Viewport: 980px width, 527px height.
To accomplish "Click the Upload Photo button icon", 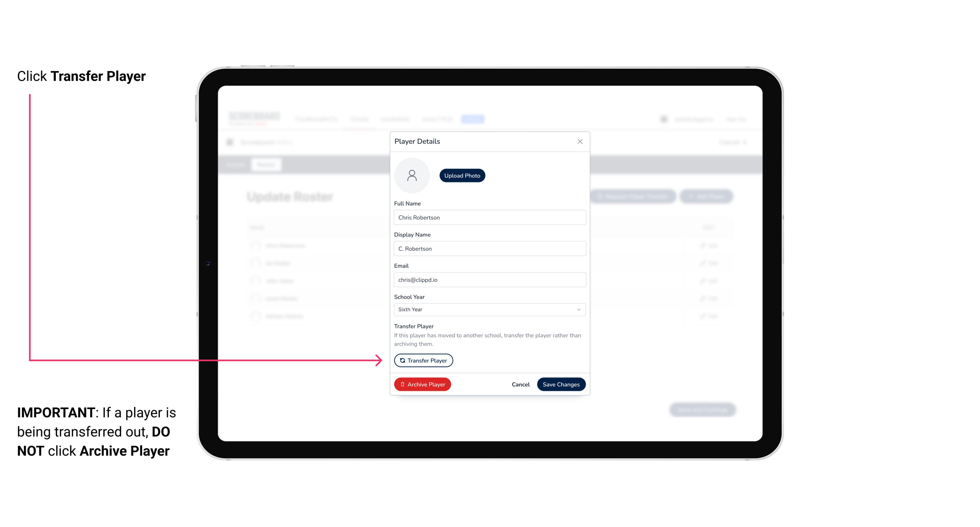I will point(462,175).
